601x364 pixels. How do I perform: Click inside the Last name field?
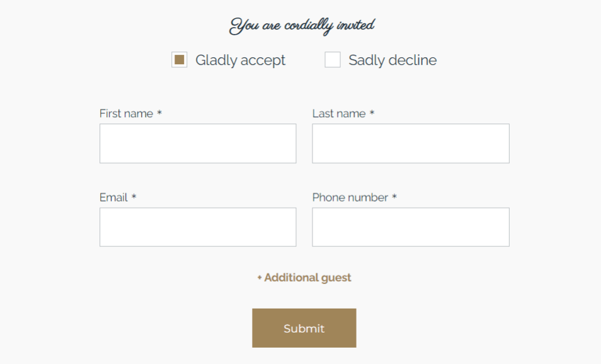(x=410, y=143)
